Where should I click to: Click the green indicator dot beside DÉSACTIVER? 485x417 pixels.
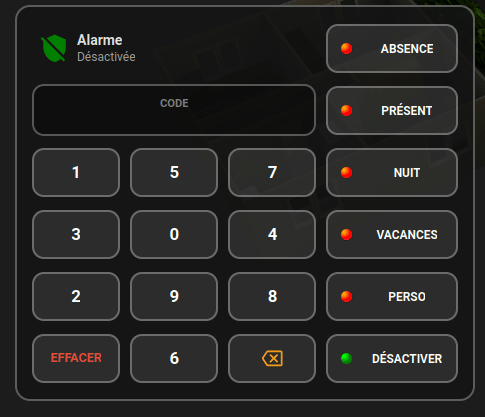pos(346,358)
